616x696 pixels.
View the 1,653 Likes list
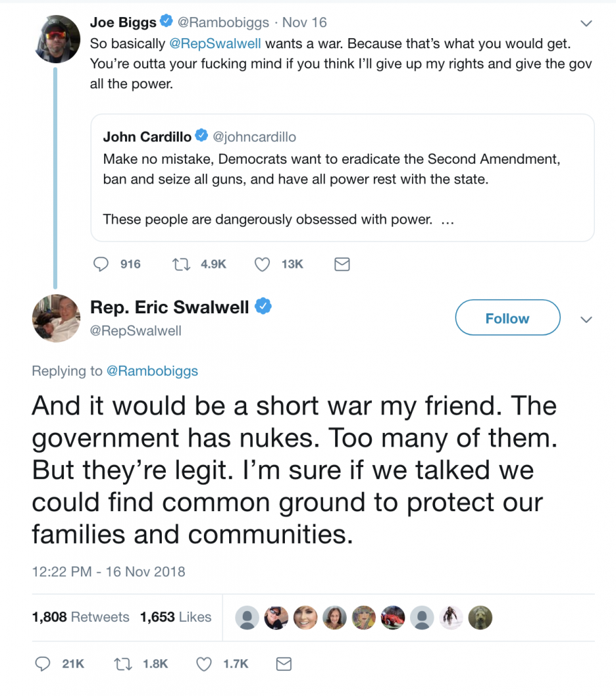[175, 617]
